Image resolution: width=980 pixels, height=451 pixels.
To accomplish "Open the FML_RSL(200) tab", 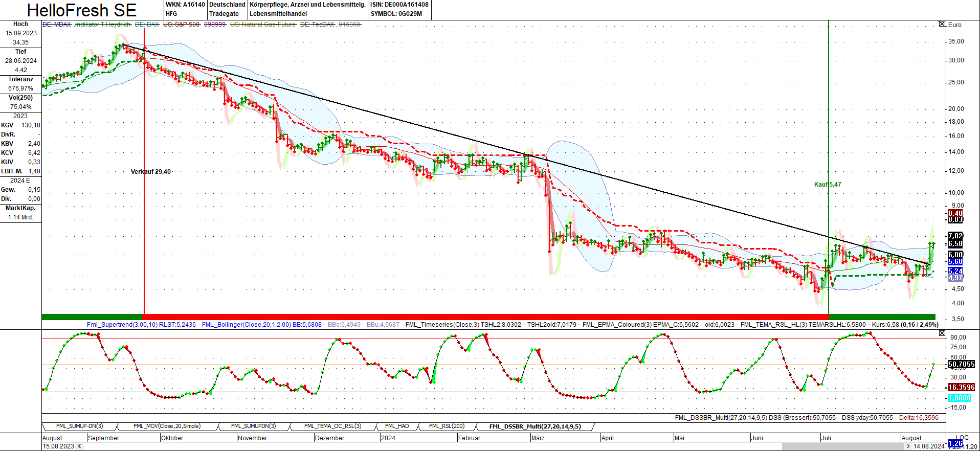I will click(447, 426).
